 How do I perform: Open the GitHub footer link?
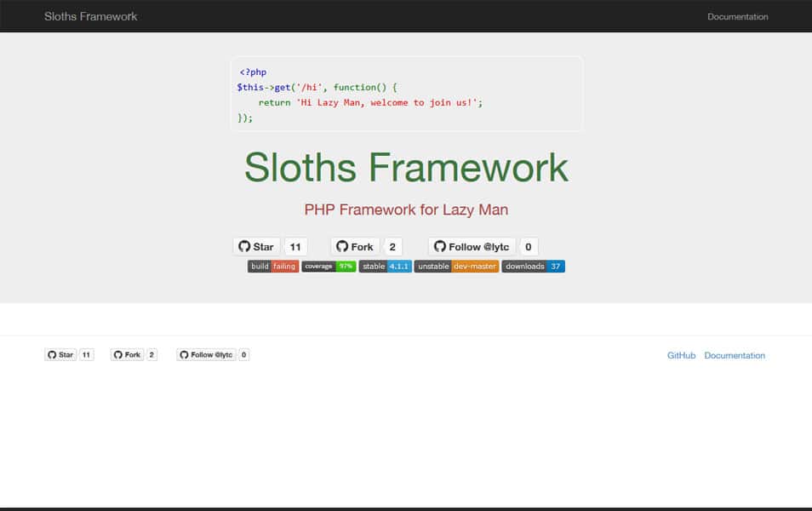pos(681,355)
